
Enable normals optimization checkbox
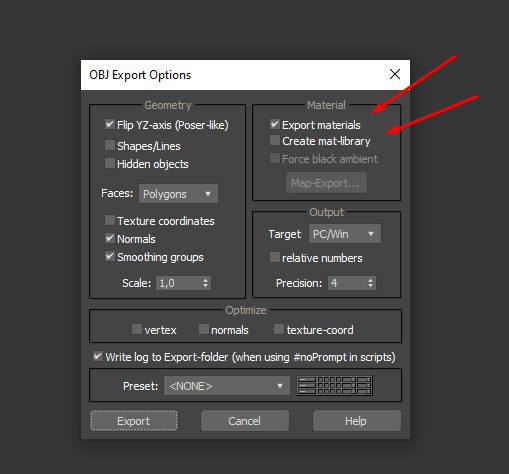pos(204,329)
